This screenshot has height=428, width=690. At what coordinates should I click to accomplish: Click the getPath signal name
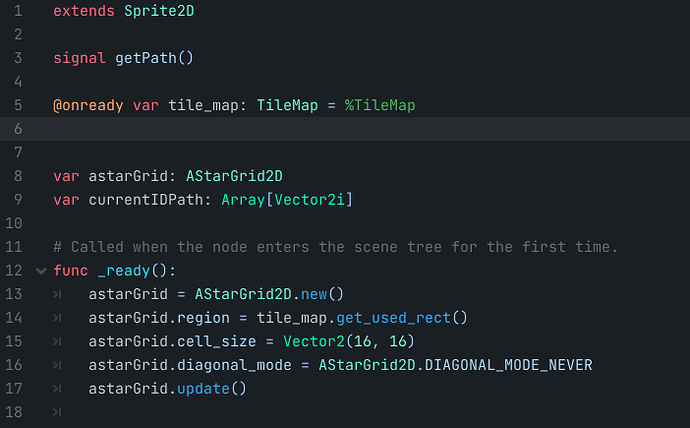145,57
